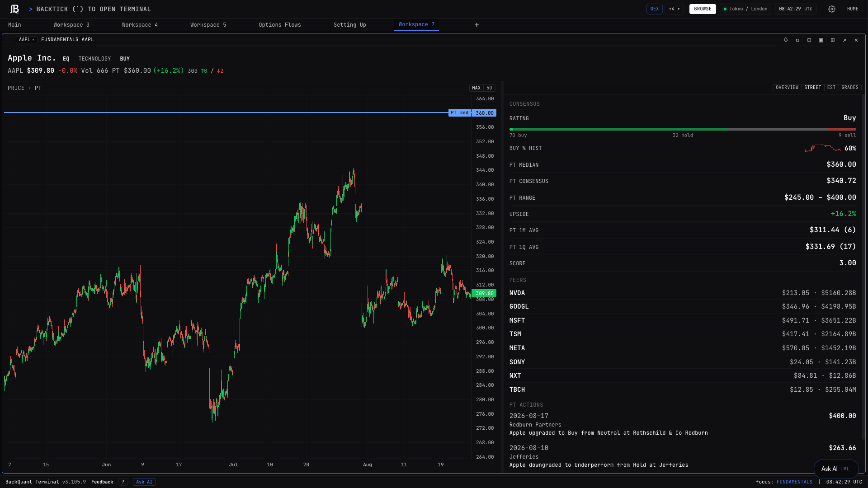Click the PT MEDIAN value $360.00

[841, 164]
